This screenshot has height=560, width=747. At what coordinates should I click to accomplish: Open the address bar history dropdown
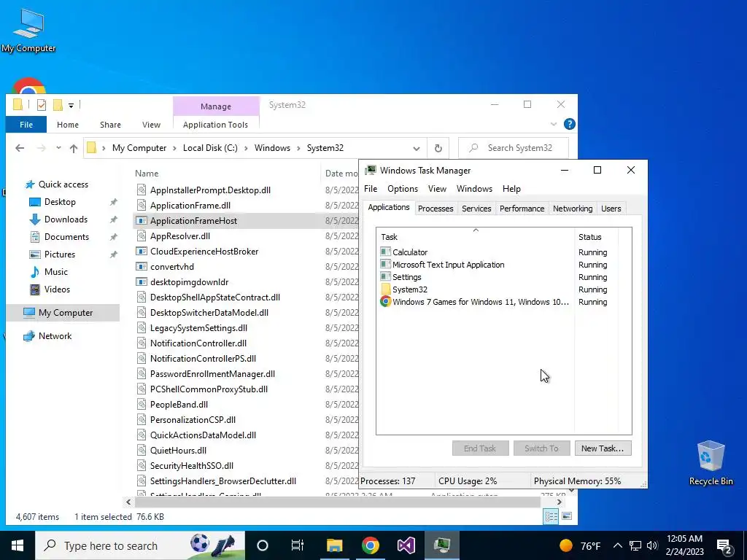coord(417,149)
